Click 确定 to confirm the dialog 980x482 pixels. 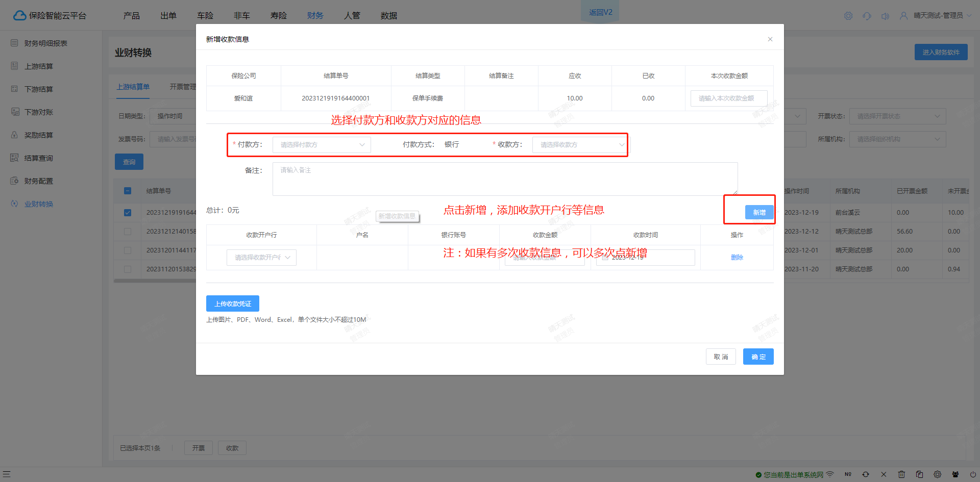(758, 357)
